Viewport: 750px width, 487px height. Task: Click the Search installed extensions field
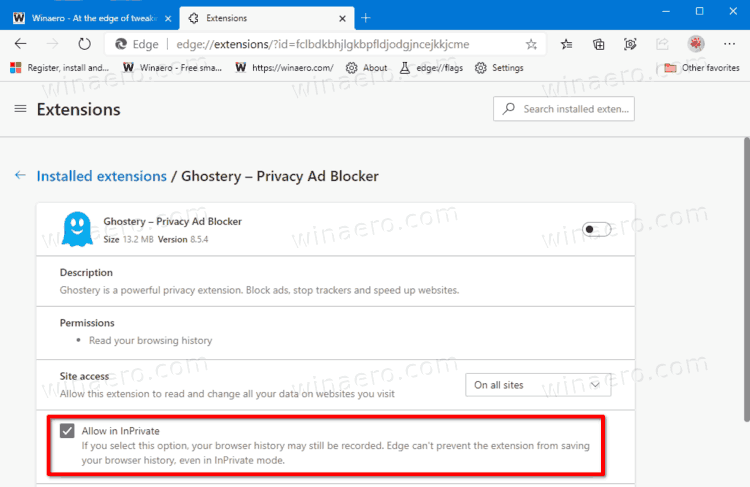564,109
